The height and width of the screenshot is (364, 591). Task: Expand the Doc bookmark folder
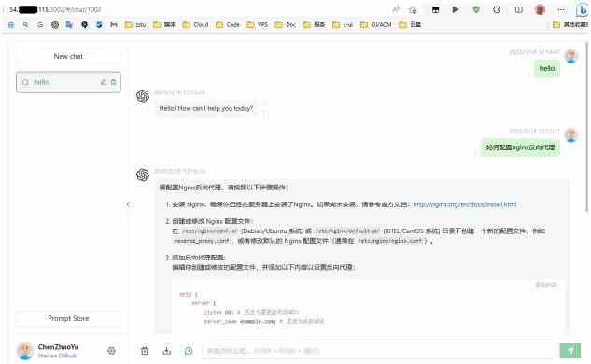(286, 25)
